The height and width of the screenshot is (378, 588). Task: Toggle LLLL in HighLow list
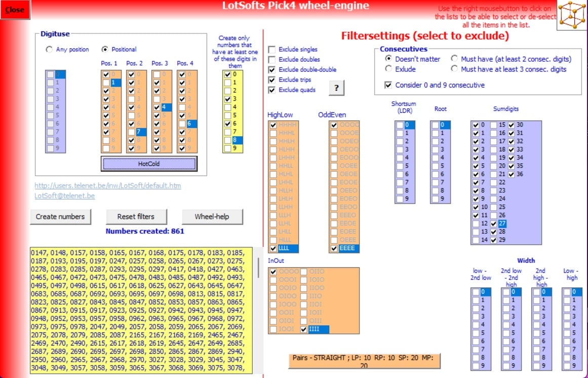point(273,248)
